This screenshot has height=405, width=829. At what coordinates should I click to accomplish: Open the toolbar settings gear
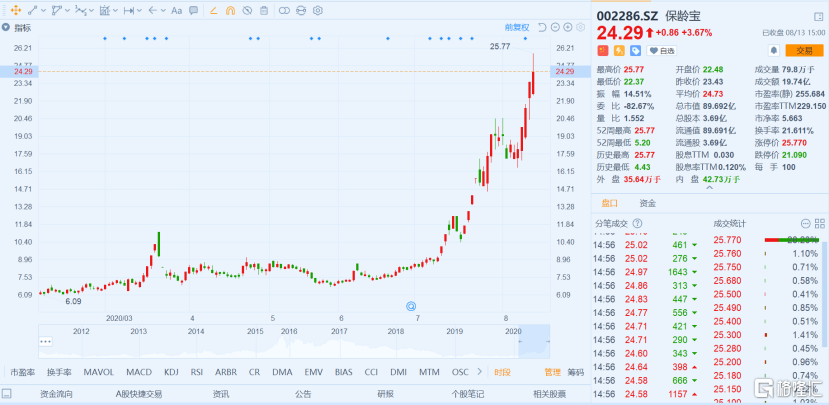[318, 10]
